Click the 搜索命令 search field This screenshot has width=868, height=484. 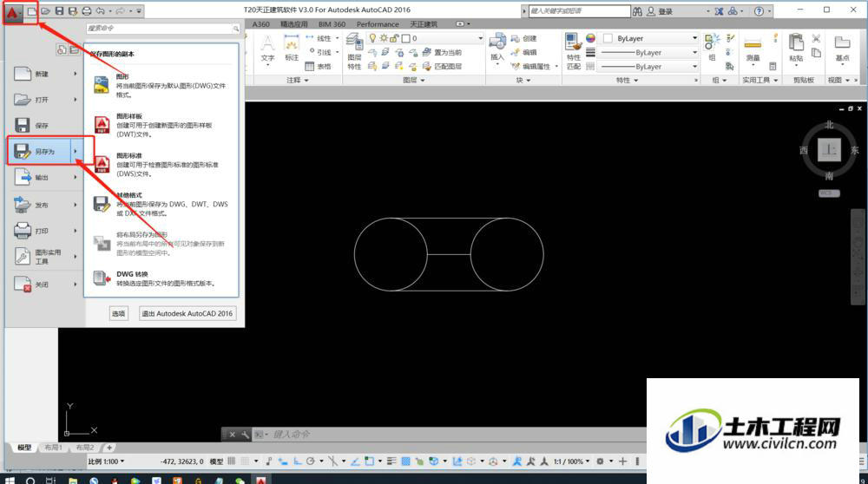(163, 29)
